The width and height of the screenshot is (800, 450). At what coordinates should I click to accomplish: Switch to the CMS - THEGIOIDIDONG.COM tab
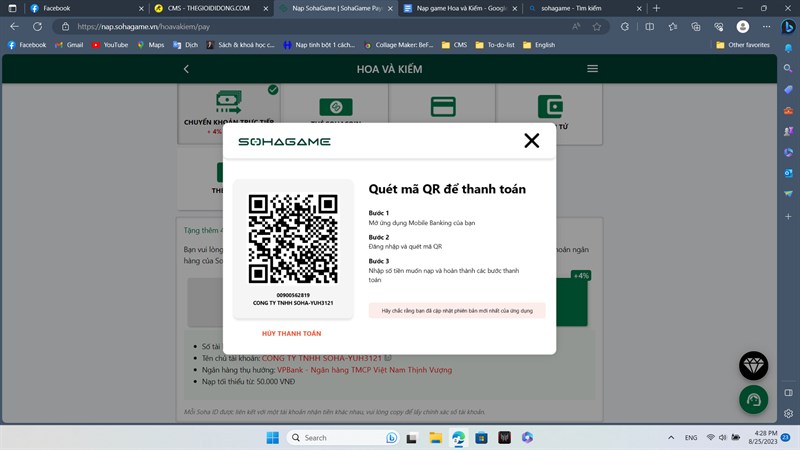(211, 8)
